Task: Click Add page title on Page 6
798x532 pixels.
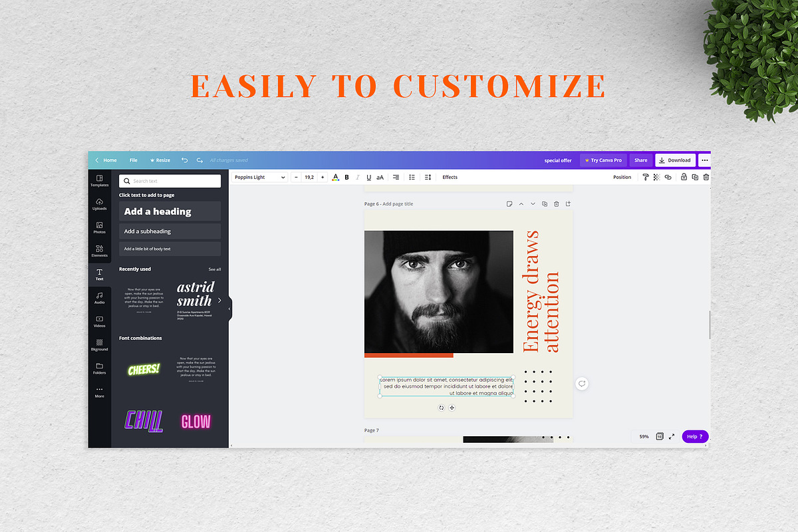Action: coord(398,204)
